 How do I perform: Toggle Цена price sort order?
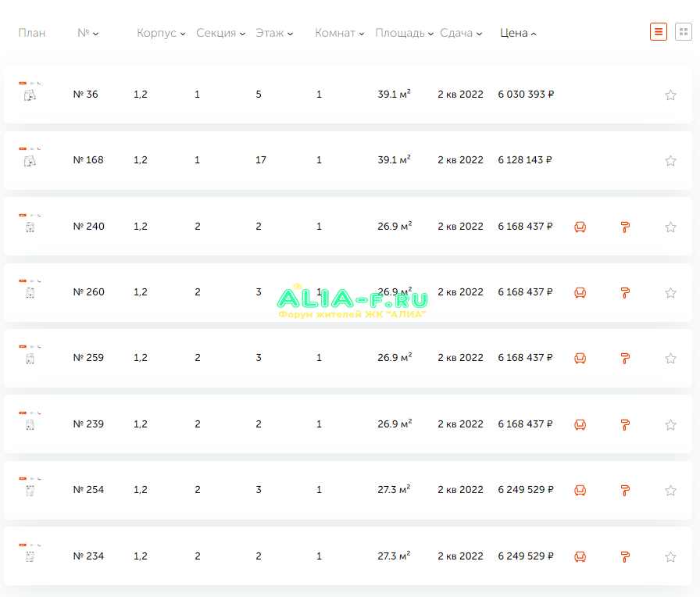point(518,33)
